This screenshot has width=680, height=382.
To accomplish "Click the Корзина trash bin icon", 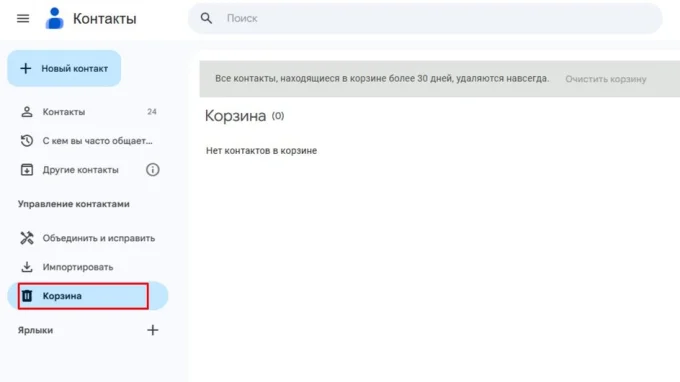I will click(x=27, y=296).
